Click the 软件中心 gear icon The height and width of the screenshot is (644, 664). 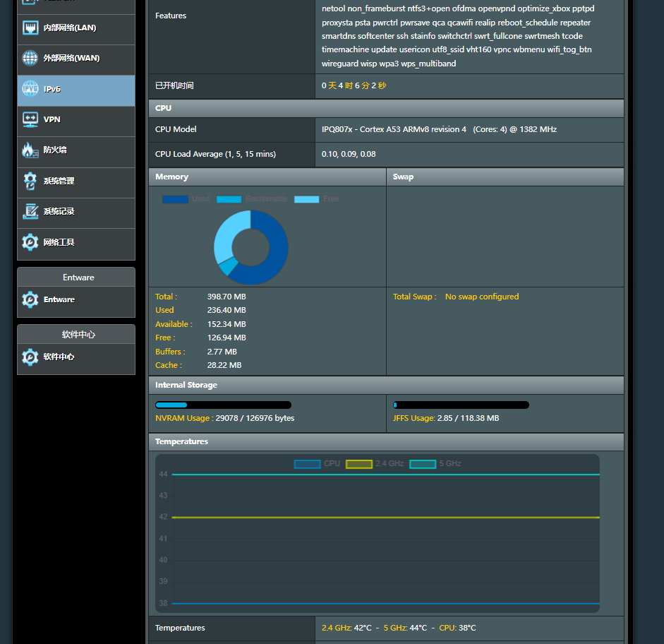(x=30, y=357)
